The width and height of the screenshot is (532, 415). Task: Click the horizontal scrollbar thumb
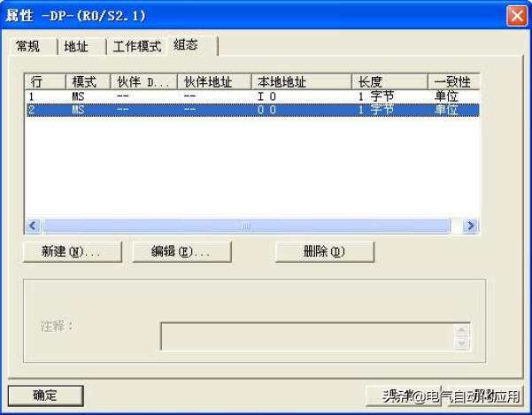pos(245,227)
